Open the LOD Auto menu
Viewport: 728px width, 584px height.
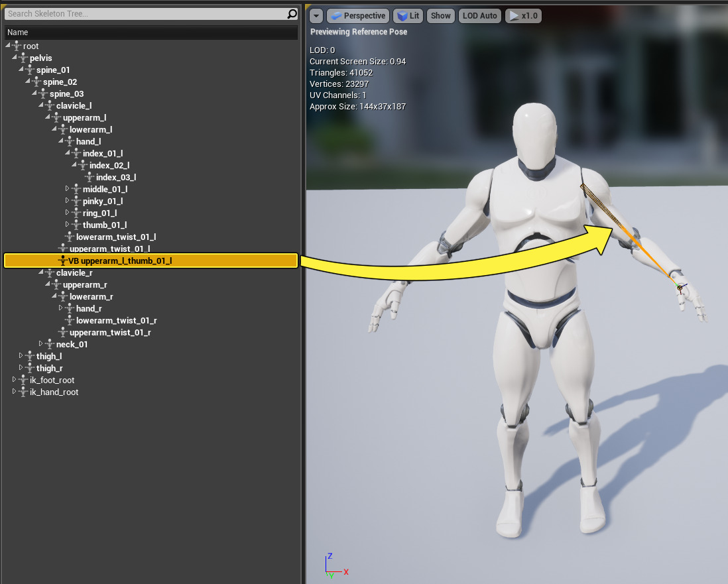tap(479, 16)
